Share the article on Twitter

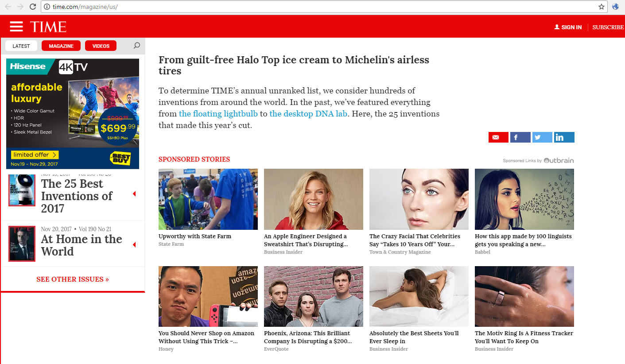pyautogui.click(x=542, y=137)
